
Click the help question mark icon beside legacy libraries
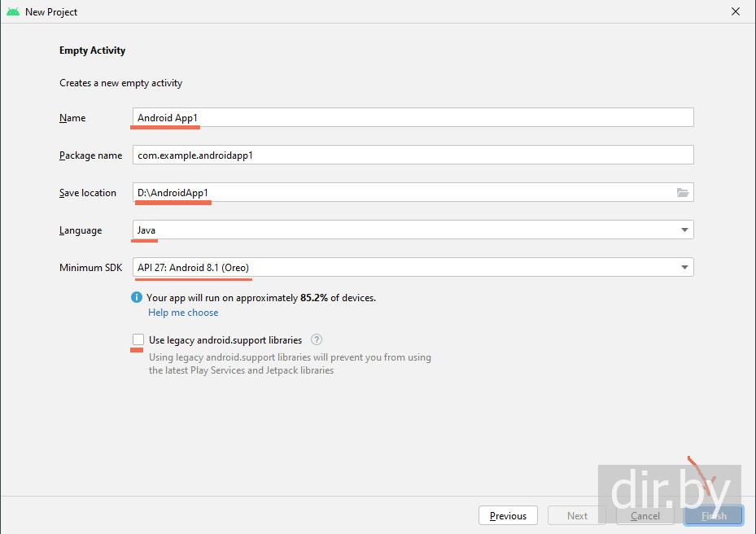(317, 339)
